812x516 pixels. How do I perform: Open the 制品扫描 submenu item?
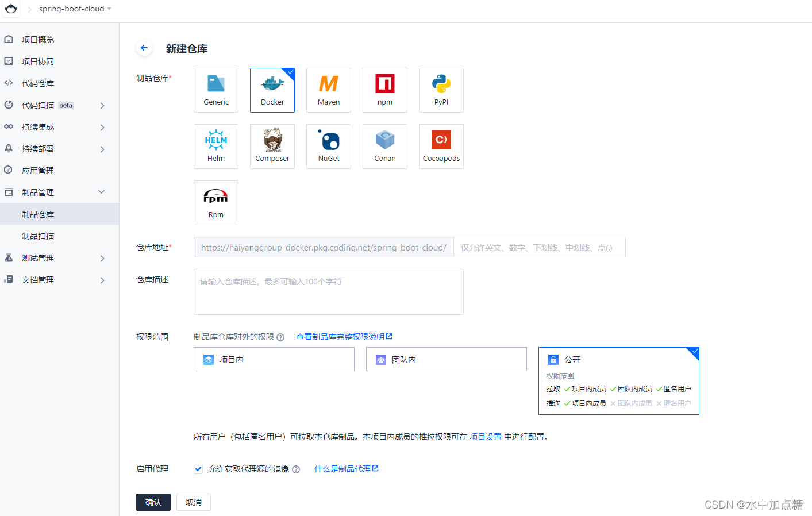tap(59, 236)
